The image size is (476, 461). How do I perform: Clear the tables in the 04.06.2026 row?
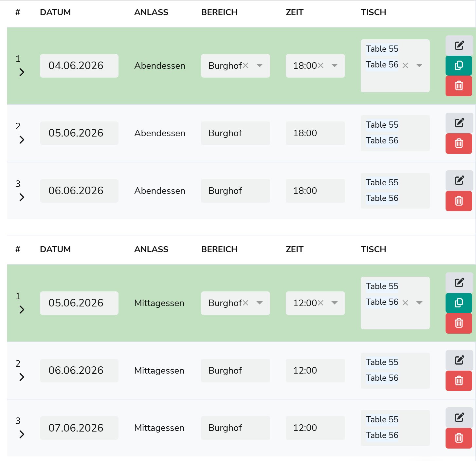pyautogui.click(x=405, y=65)
